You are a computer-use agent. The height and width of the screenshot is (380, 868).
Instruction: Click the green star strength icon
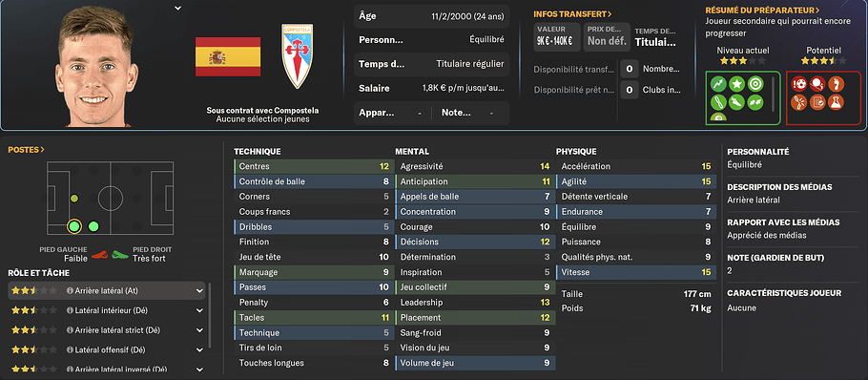point(736,84)
